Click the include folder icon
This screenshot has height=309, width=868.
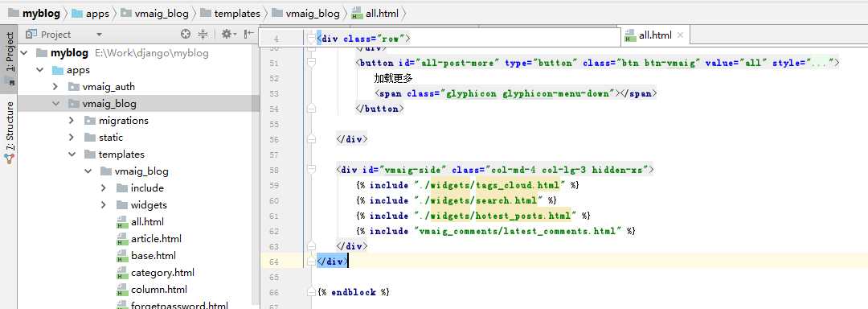tap(122, 188)
